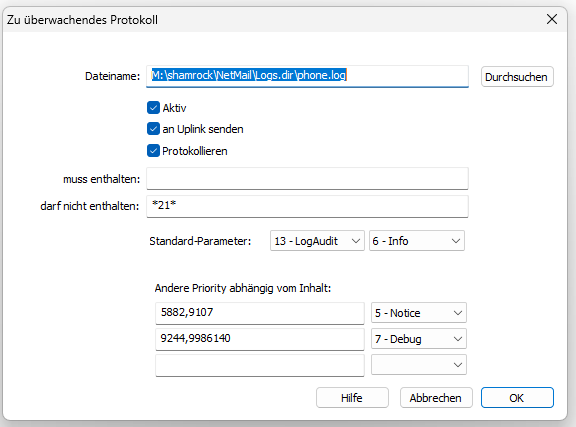This screenshot has height=427, width=576.
Task: Click the Hilfe button
Action: [x=352, y=398]
